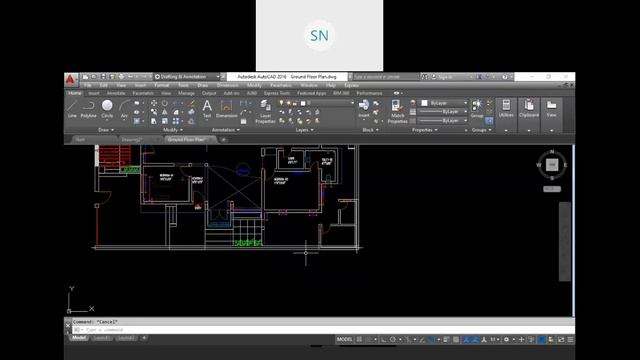Switch to the Layout1 tab
The image size is (640, 360).
(101, 338)
